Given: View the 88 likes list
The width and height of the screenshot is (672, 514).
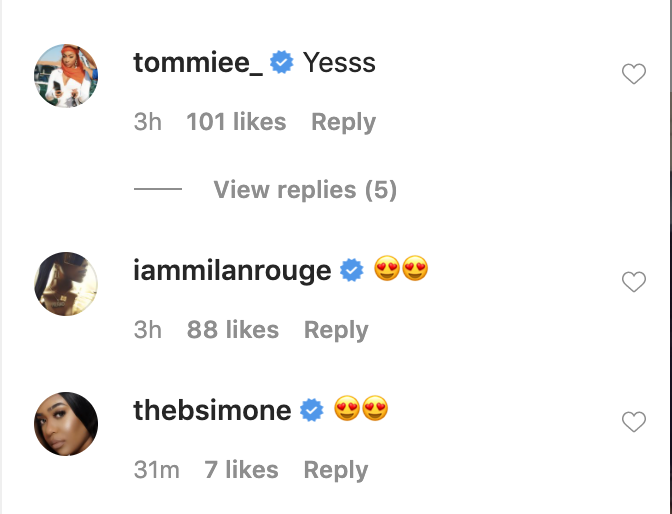Looking at the screenshot, I should 233,330.
